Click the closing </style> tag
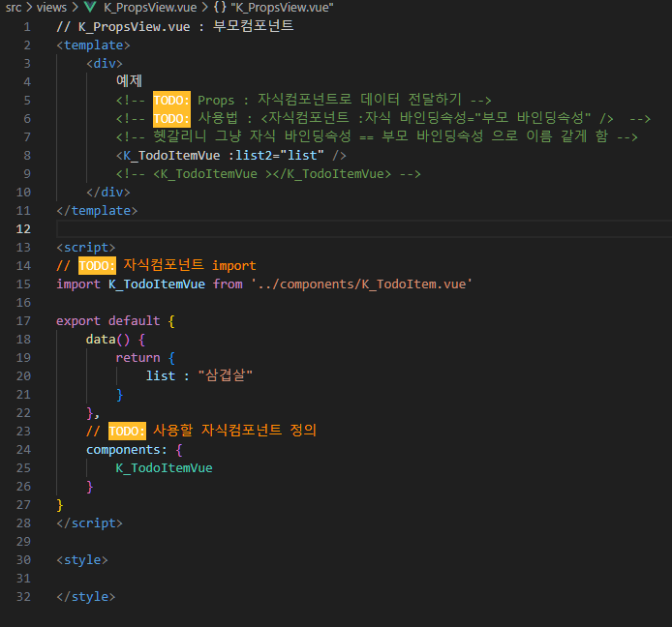Screen dimensions: 672x627 click(86, 597)
